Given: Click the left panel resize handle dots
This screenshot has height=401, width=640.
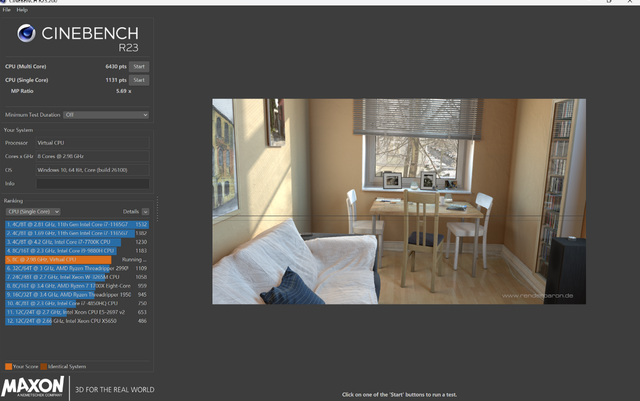Looking at the screenshot, I should (x=157, y=209).
